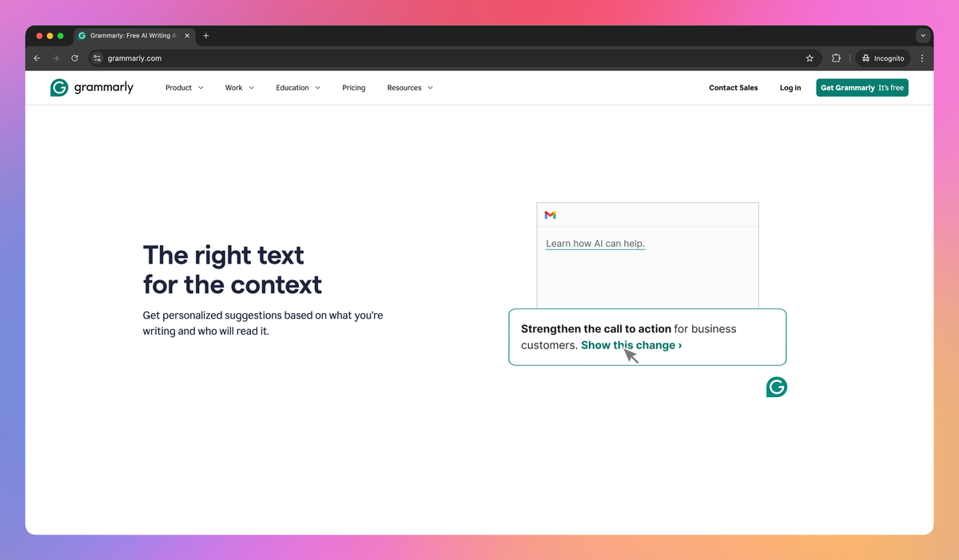The width and height of the screenshot is (959, 560).
Task: Open the Pricing page
Action: click(354, 88)
